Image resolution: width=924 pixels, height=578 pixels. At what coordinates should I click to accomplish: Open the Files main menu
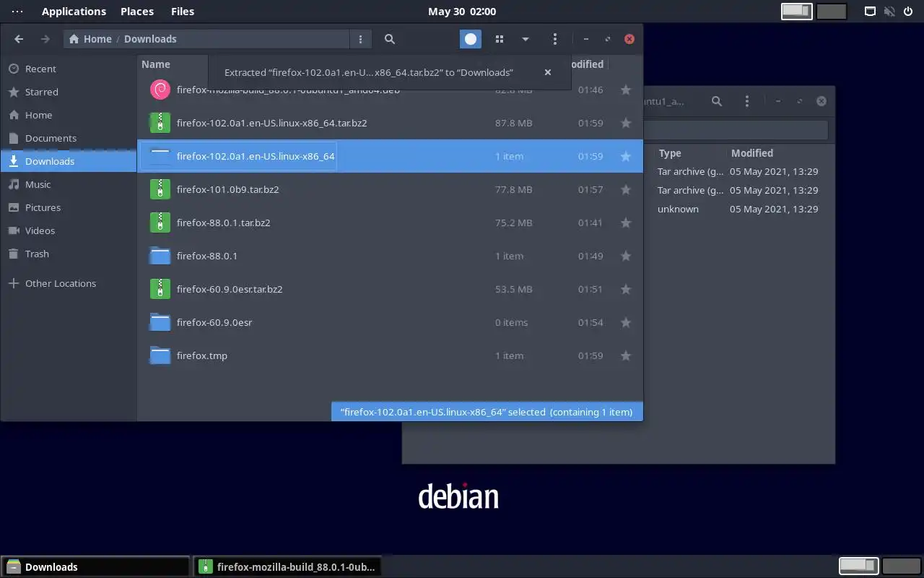554,39
